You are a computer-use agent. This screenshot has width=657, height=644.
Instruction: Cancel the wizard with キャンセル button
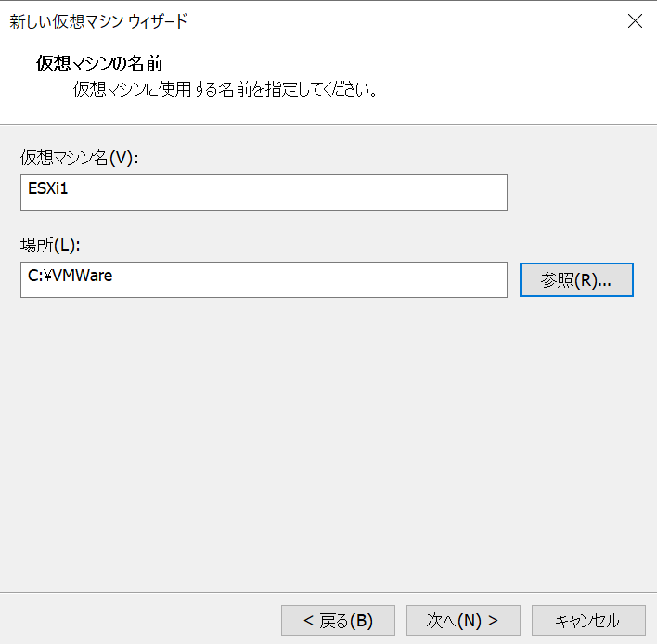click(x=588, y=620)
